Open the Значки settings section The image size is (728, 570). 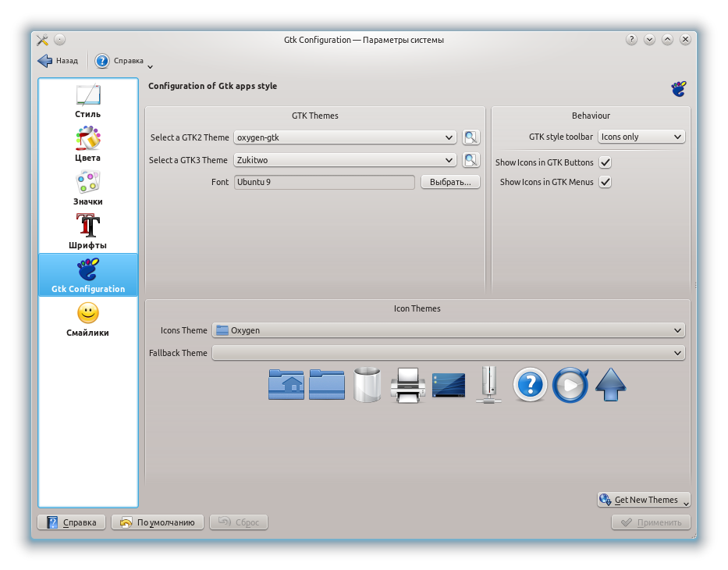[x=87, y=187]
